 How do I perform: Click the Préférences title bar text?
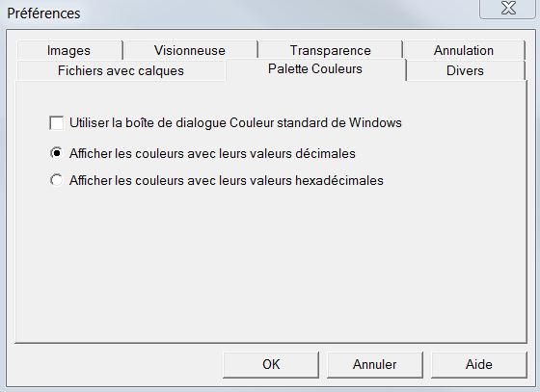click(x=43, y=13)
